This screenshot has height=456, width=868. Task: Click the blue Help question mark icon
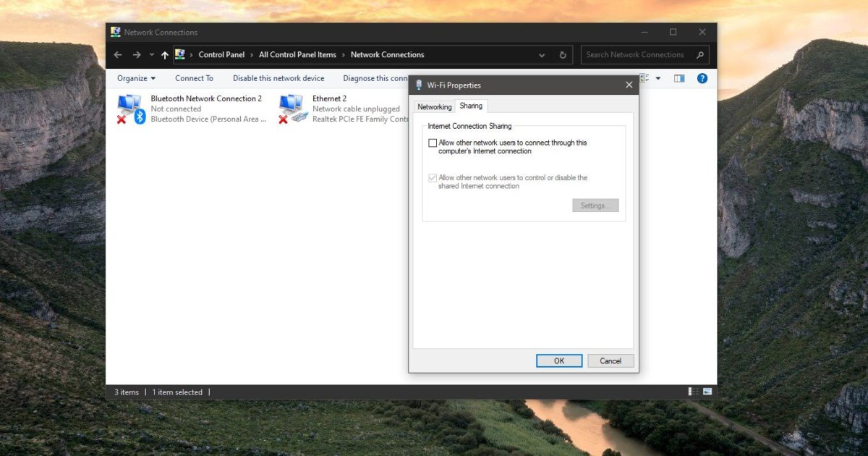[x=702, y=78]
